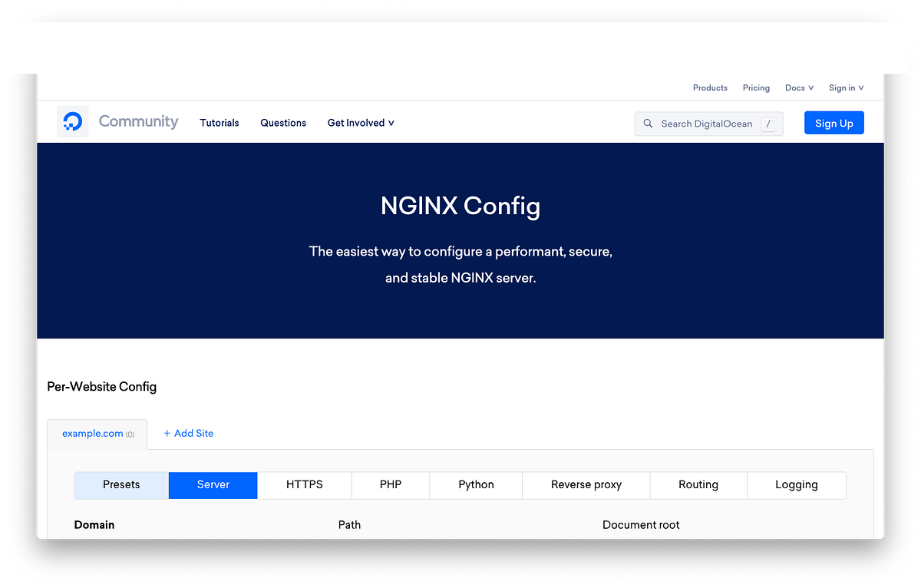Click the Per-Website Config heading

click(x=102, y=387)
